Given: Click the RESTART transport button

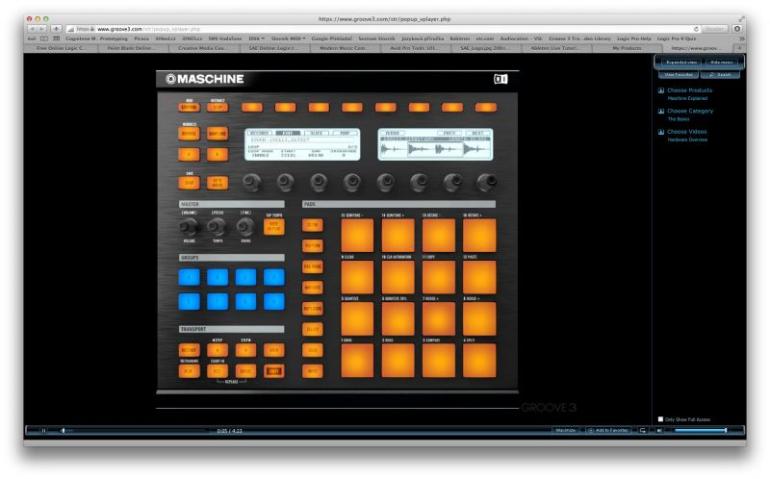Looking at the screenshot, I should tap(189, 350).
